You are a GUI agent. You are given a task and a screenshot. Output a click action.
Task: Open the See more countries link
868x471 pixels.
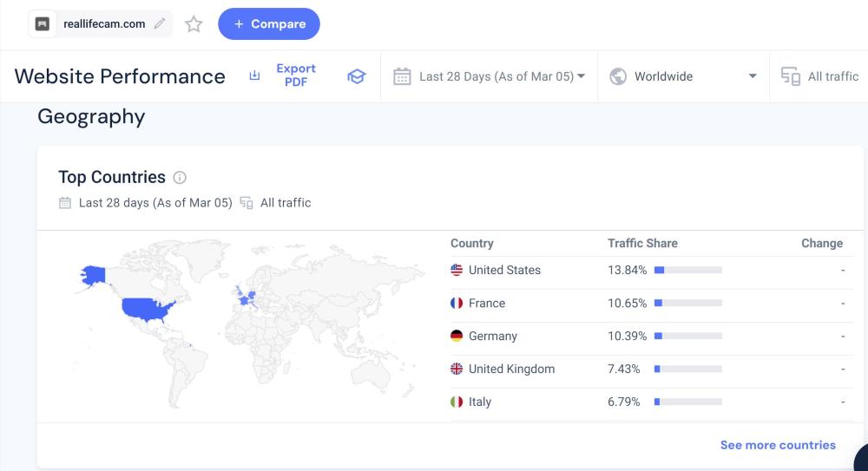click(x=778, y=445)
